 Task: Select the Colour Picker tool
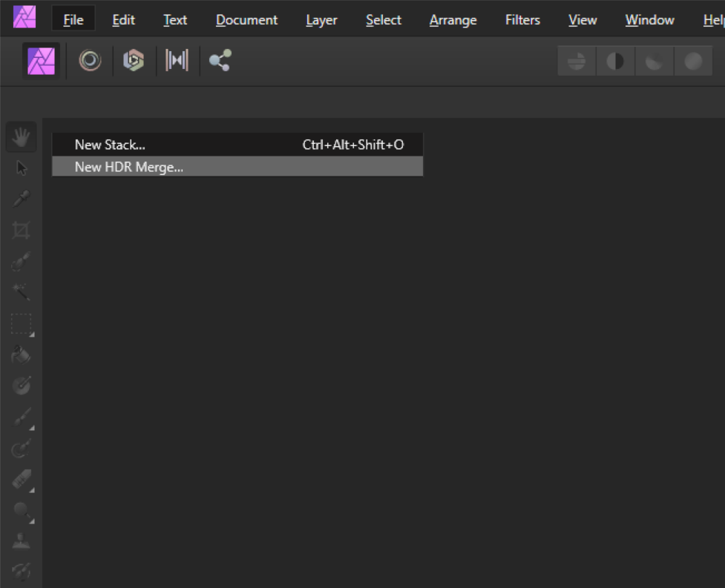click(x=21, y=199)
